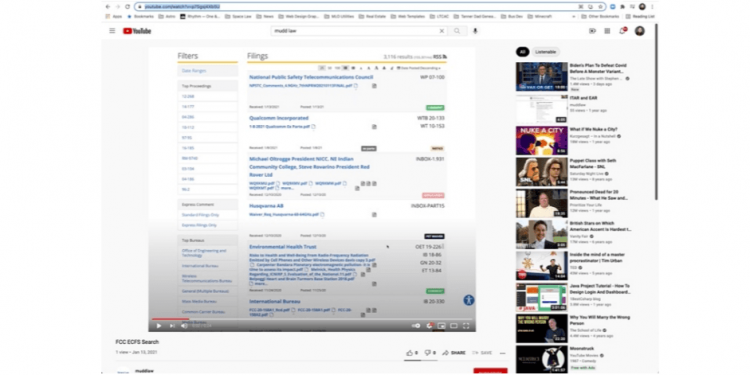750x375 pixels.
Task: Open 'Puppet Class with Seth MacFarlane' video
Action: click(541, 172)
